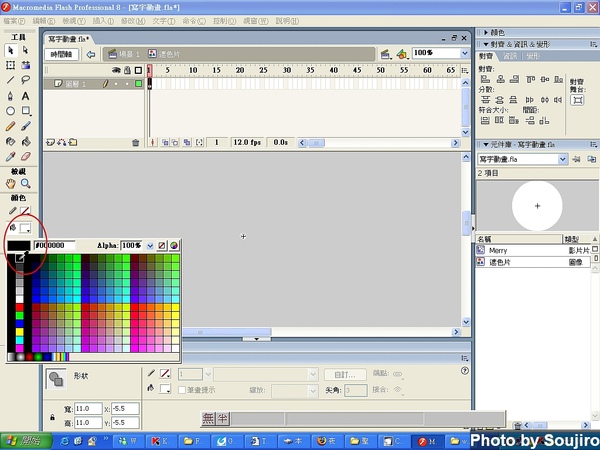Toggle show/hide all layers eye icon
This screenshot has height=450, width=600.
tap(115, 70)
